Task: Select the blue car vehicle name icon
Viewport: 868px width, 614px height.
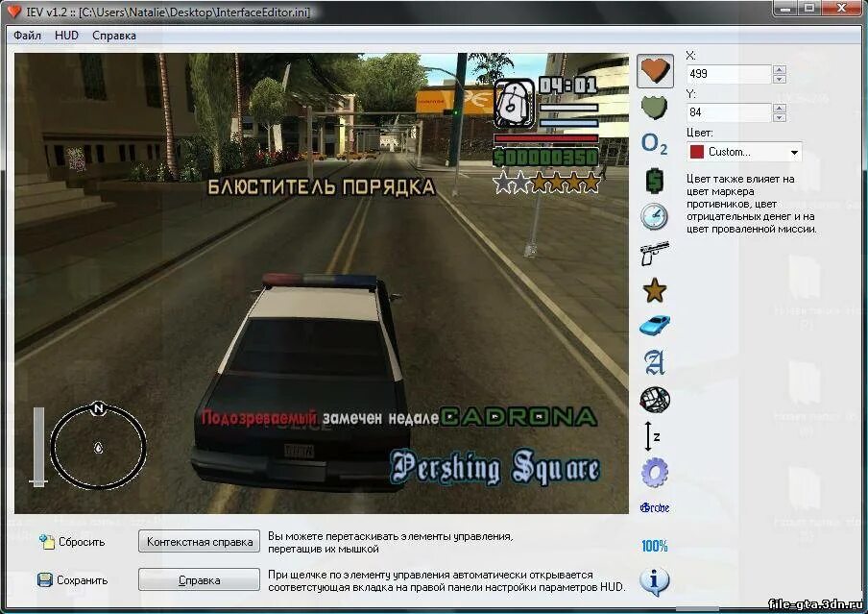Action: coord(654,326)
